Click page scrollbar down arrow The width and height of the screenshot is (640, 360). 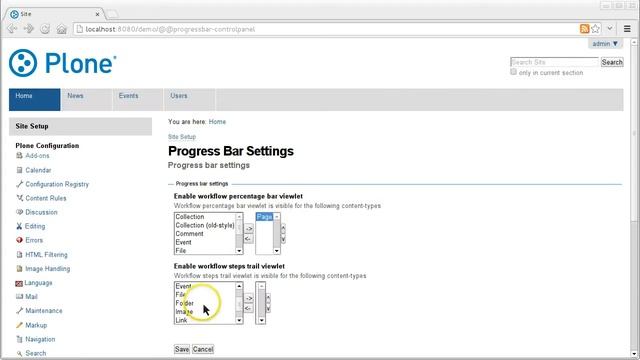point(634,354)
